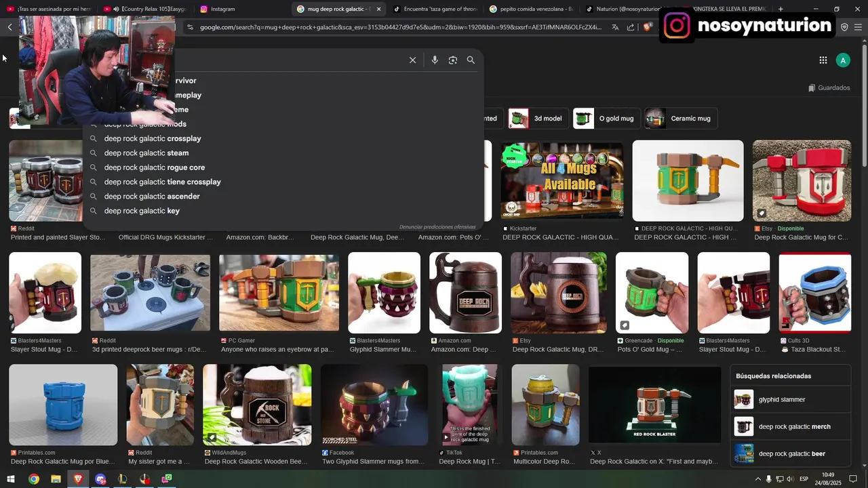The image size is (868, 488).
Task: Open Facebook Two Glyphid Slammer mugs image
Action: click(x=374, y=405)
